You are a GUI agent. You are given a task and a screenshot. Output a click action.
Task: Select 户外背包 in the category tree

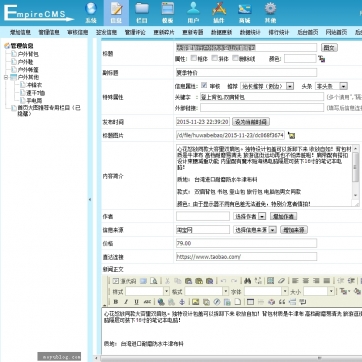[29, 54]
